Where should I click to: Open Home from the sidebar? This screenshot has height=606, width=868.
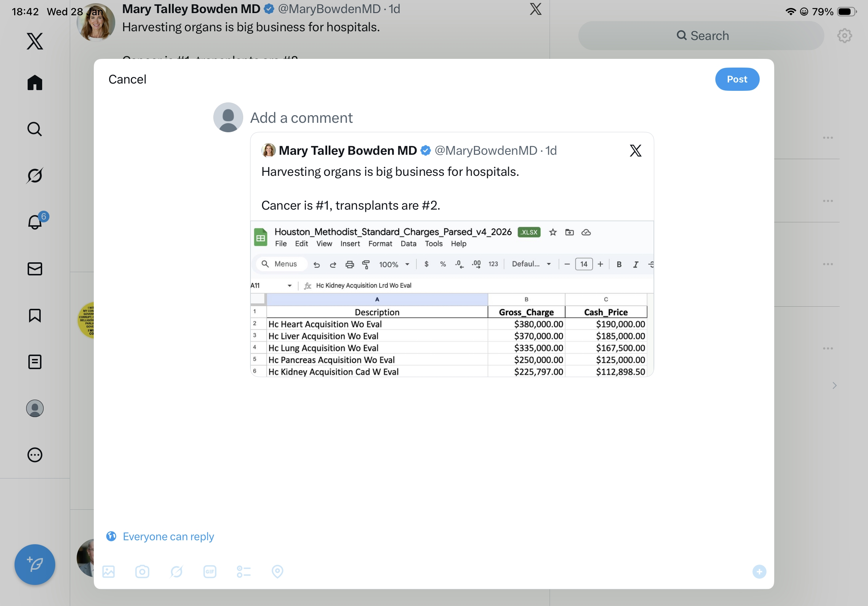click(x=35, y=82)
